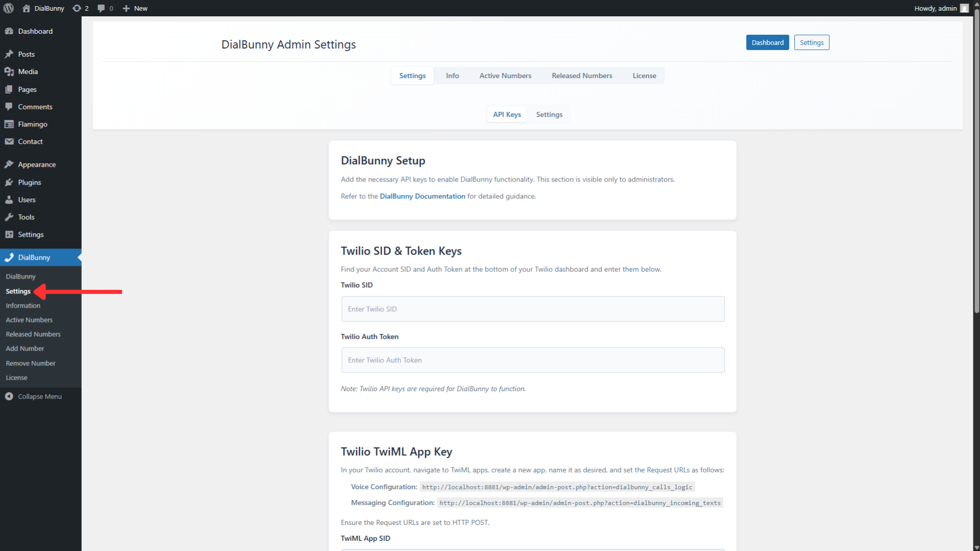Viewport: 980px width, 551px height.
Task: Select the Posts pin icon in sidebar
Action: (10, 54)
